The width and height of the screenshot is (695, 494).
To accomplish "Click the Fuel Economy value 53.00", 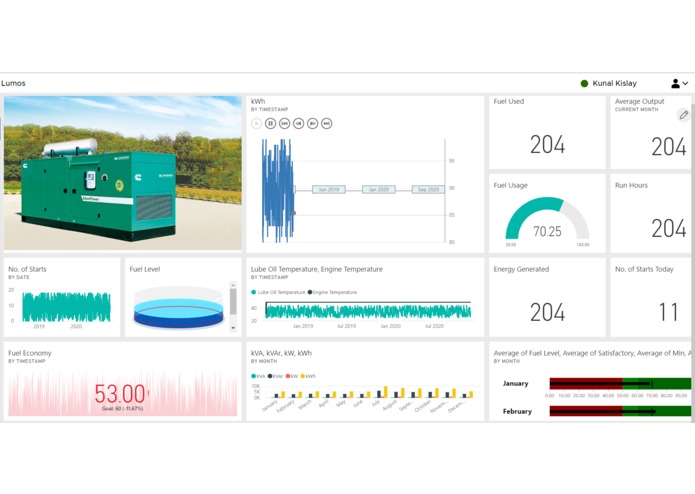I will [x=120, y=393].
